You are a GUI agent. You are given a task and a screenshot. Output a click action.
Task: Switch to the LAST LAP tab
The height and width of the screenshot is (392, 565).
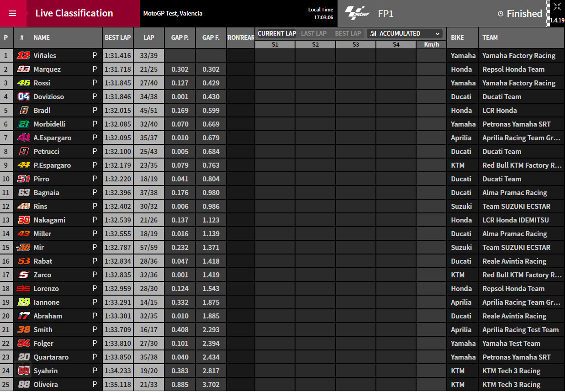click(314, 33)
